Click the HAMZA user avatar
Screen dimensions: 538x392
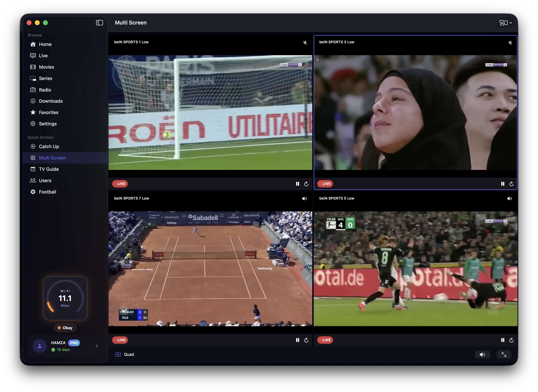point(40,346)
